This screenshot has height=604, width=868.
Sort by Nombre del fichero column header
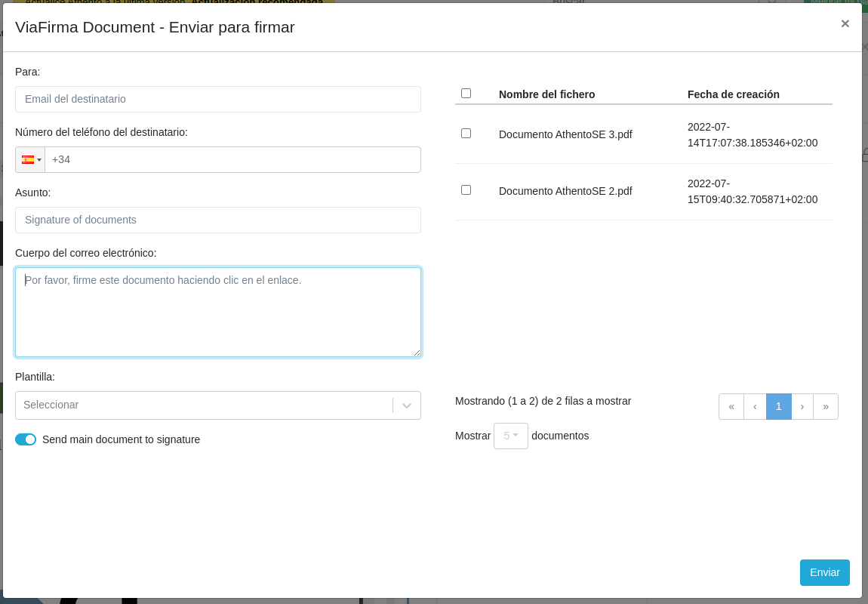(x=546, y=94)
